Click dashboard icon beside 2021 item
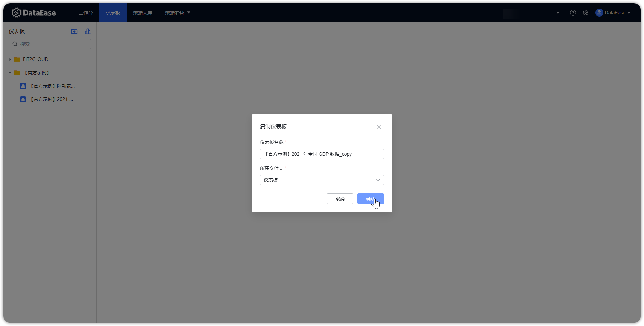This screenshot has width=644, height=326. pos(23,99)
